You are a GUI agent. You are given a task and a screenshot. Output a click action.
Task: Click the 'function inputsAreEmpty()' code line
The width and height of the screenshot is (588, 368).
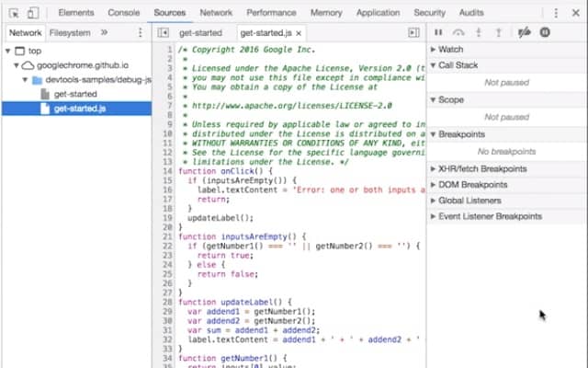[243, 237]
